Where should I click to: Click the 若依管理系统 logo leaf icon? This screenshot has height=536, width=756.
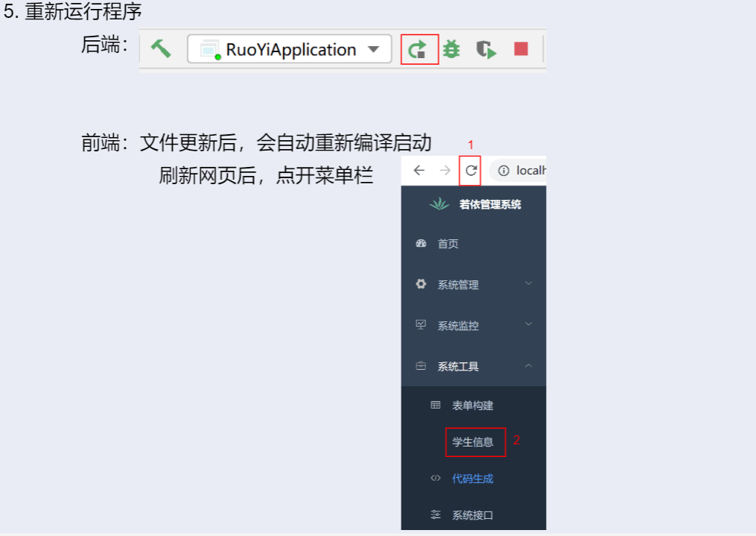click(439, 204)
